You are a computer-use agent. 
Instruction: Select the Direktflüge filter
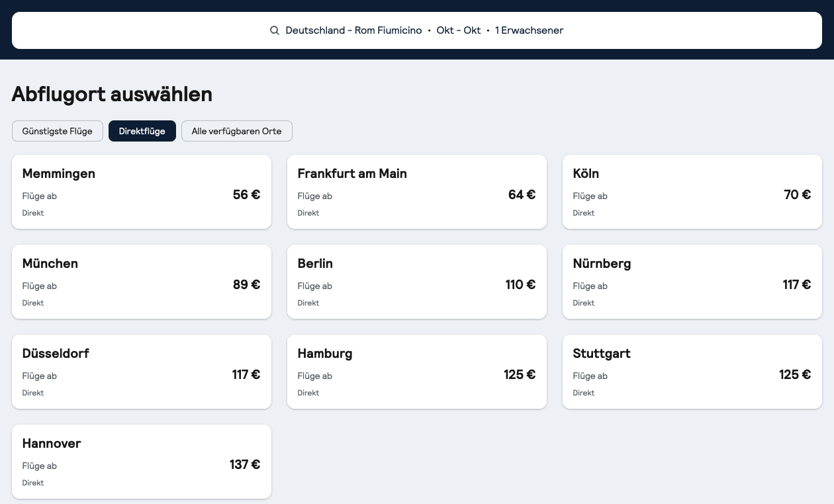(142, 131)
